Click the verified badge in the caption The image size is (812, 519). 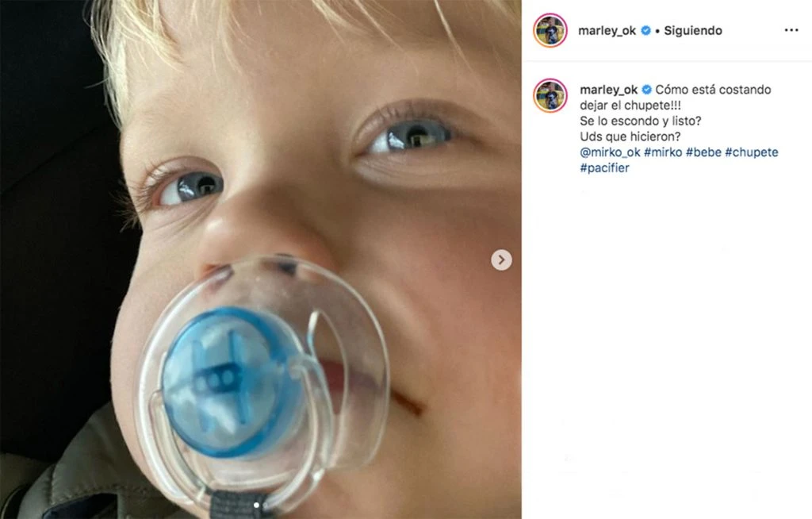646,90
